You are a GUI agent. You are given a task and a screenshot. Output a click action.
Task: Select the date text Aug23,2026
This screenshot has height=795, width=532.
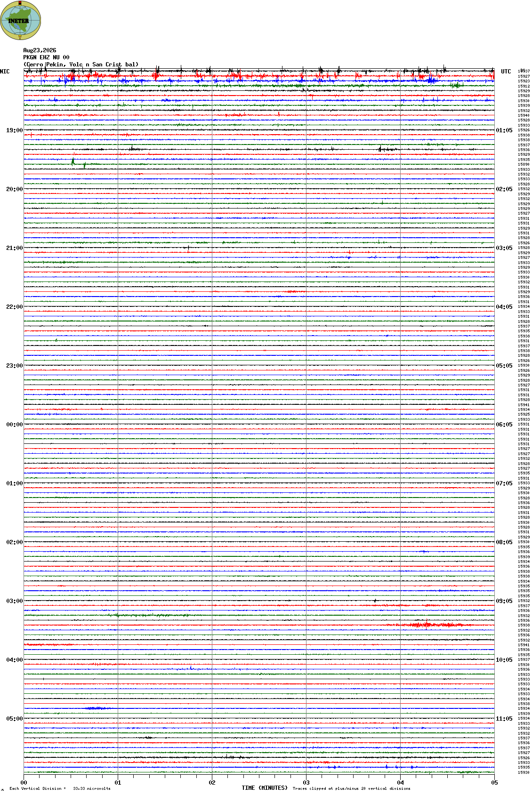(40, 50)
